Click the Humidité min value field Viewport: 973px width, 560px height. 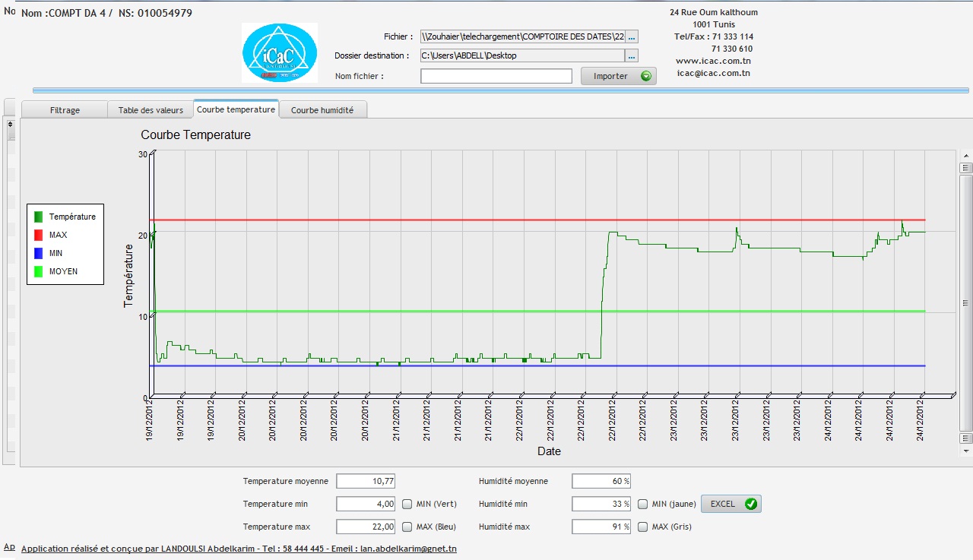[602, 504]
